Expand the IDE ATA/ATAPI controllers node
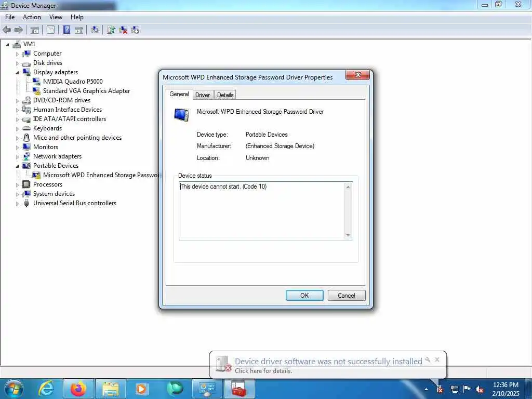 click(17, 119)
